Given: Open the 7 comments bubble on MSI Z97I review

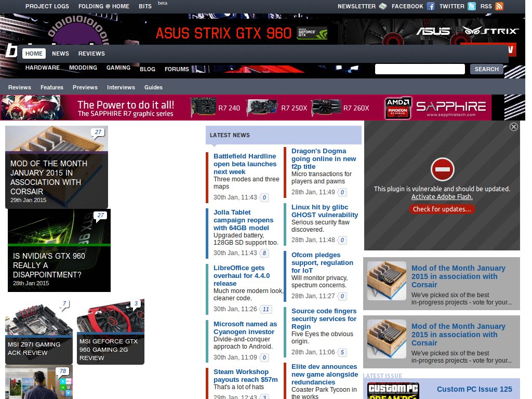Looking at the screenshot, I should coord(64,304).
